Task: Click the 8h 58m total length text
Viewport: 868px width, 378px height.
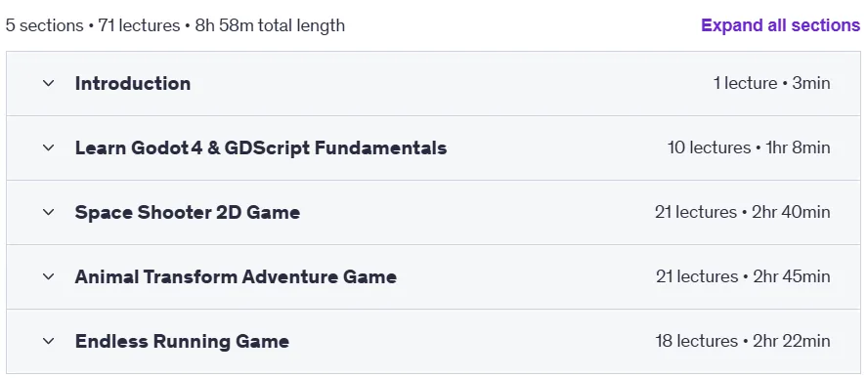Action: [270, 26]
